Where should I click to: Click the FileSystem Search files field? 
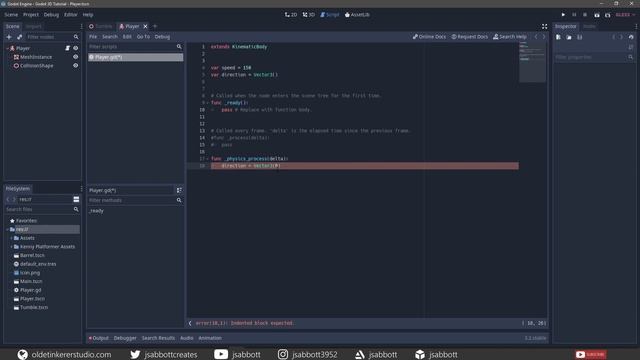42,209
